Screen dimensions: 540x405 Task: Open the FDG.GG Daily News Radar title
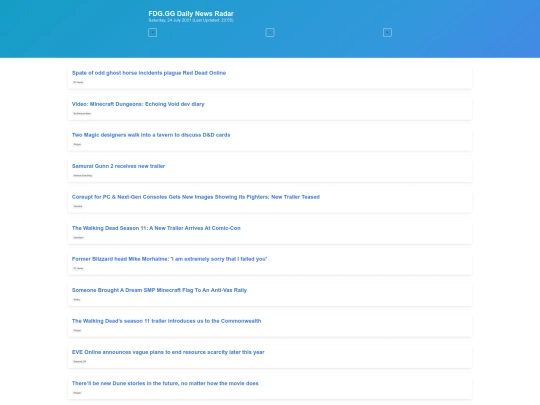[191, 14]
